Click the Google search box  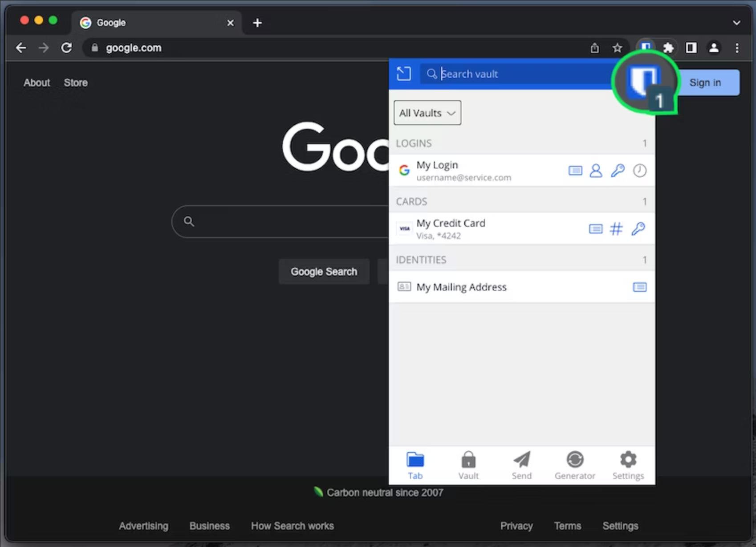click(x=280, y=221)
